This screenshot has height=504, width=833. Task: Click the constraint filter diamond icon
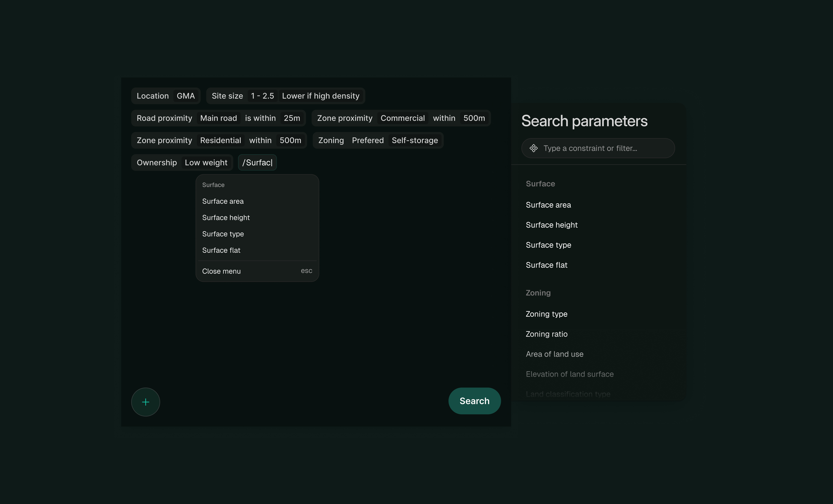[x=533, y=148]
